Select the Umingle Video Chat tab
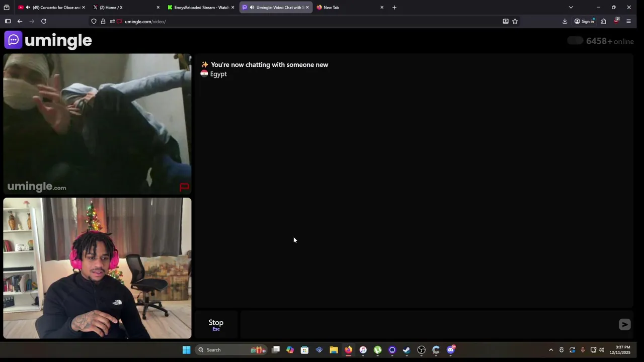The width and height of the screenshot is (644, 362). tap(276, 8)
